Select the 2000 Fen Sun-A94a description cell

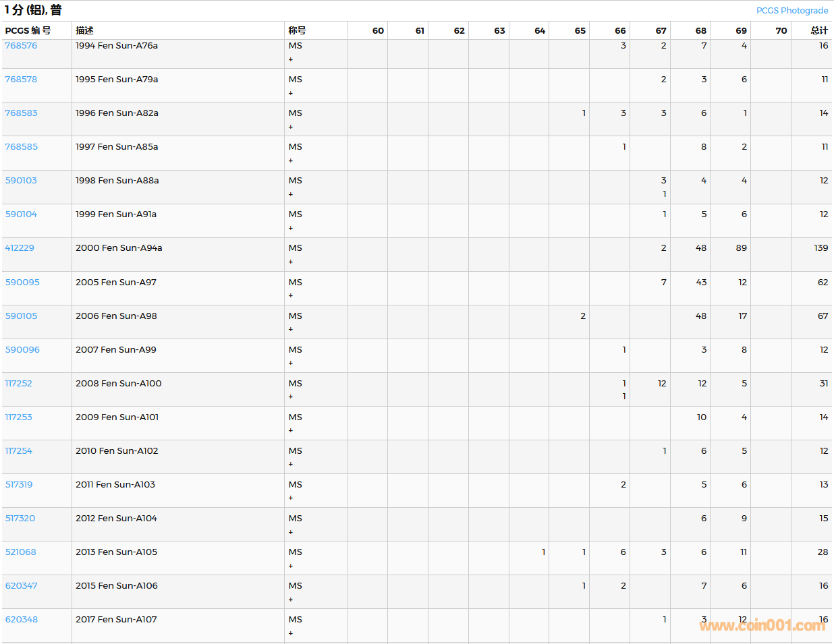(x=119, y=248)
